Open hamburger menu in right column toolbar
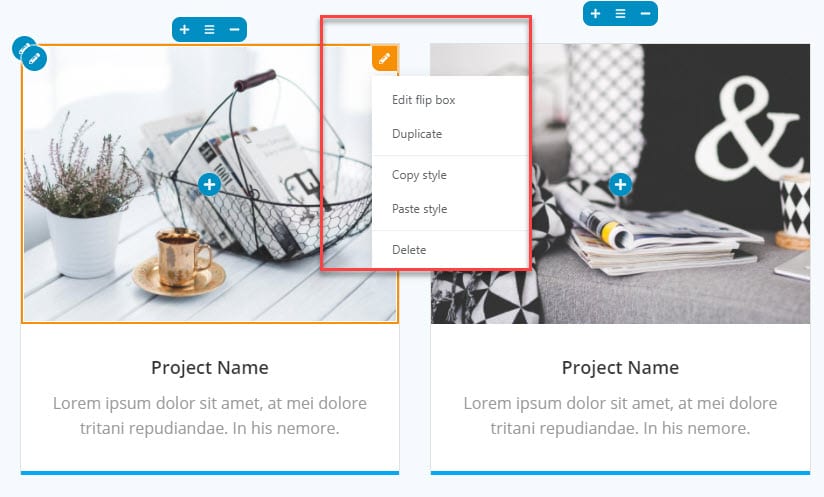This screenshot has width=824, height=497. tap(620, 13)
